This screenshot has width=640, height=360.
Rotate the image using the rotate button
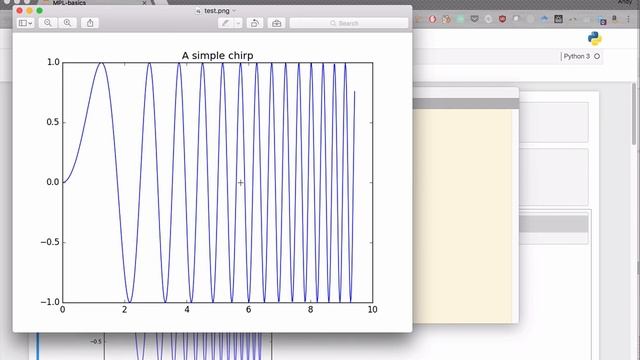click(x=255, y=23)
